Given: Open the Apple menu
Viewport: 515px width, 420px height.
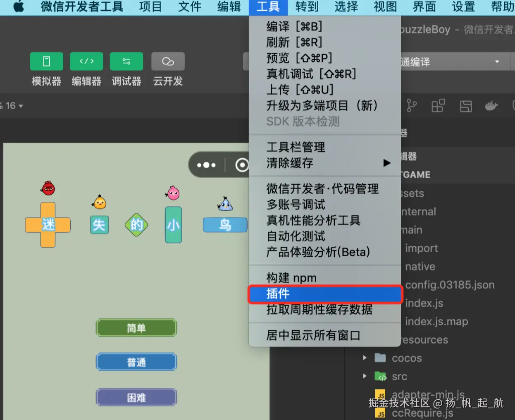Looking at the screenshot, I should (x=19, y=7).
